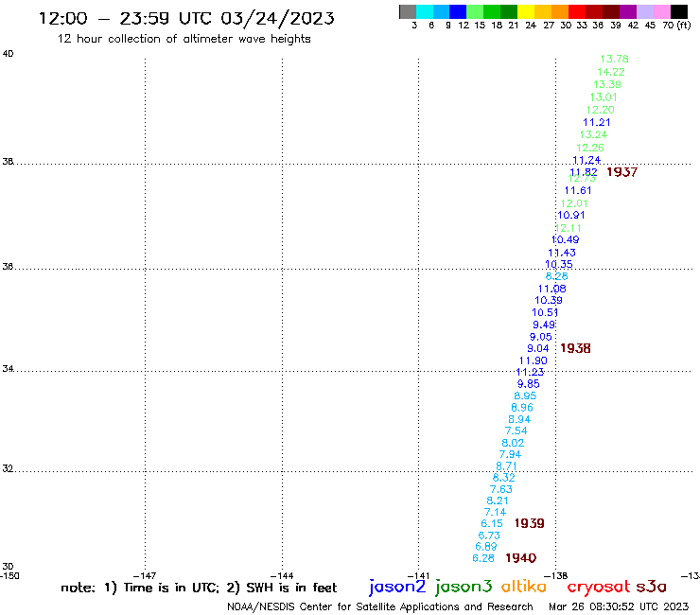
Task: Pick the orange swatch in the color legend
Action: point(560,11)
